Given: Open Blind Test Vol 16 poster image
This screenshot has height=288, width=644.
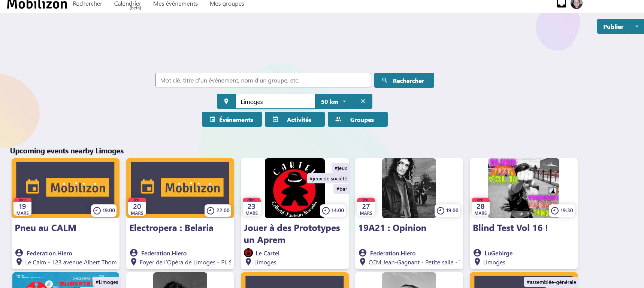Looking at the screenshot, I should 523,188.
